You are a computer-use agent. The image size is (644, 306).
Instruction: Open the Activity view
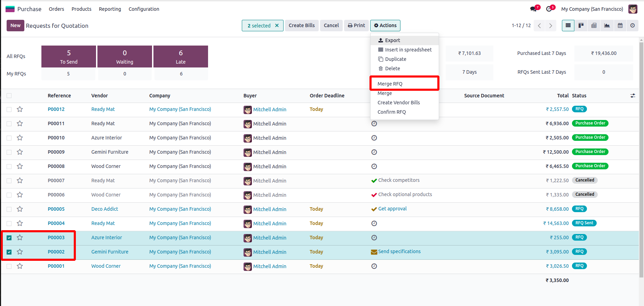[x=633, y=25]
